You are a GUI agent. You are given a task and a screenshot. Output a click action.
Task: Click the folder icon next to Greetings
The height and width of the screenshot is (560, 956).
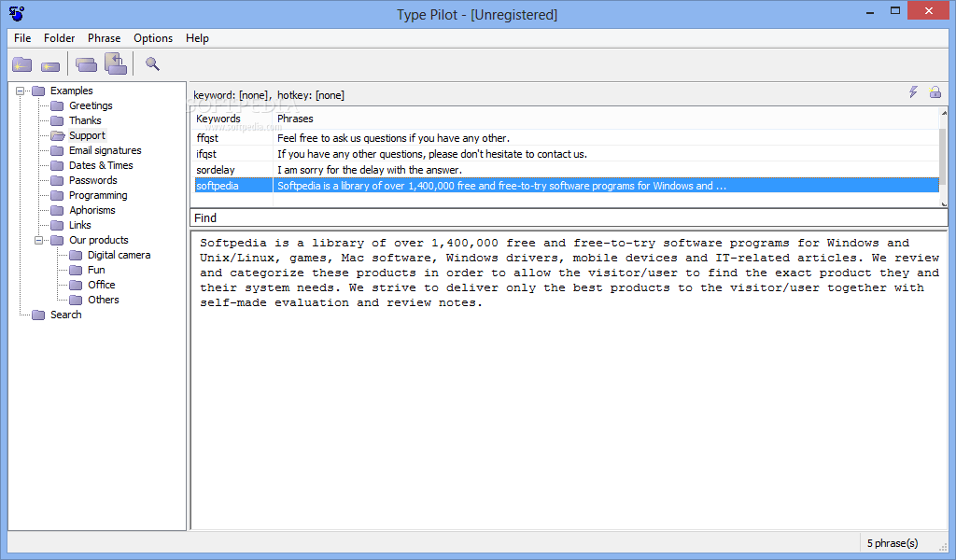click(57, 105)
